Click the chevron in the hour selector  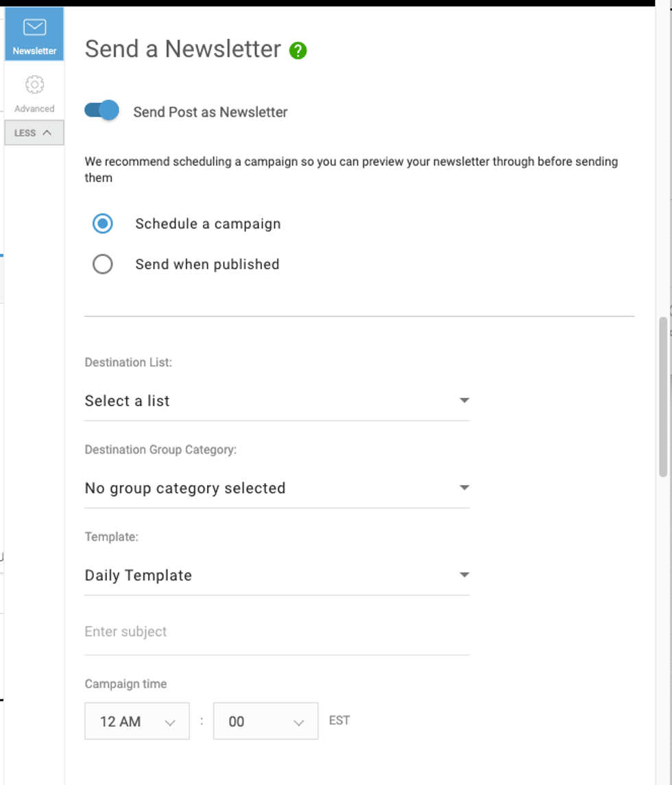[x=170, y=722]
